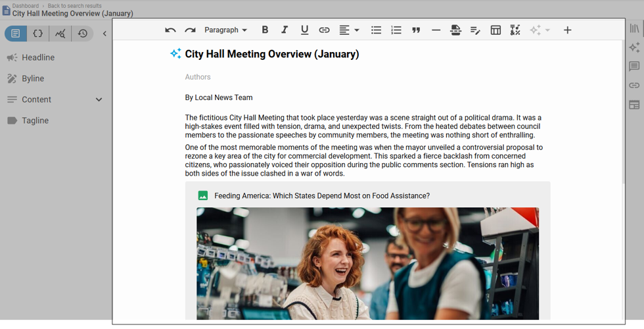Viewport: 644px width, 329px height.
Task: Collapse the left sidebar with the chevron
Action: [104, 34]
